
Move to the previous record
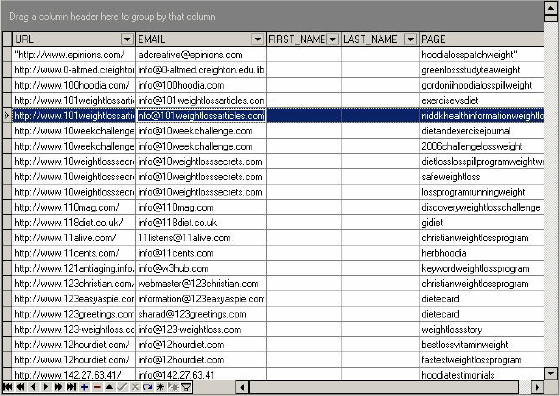click(33, 387)
